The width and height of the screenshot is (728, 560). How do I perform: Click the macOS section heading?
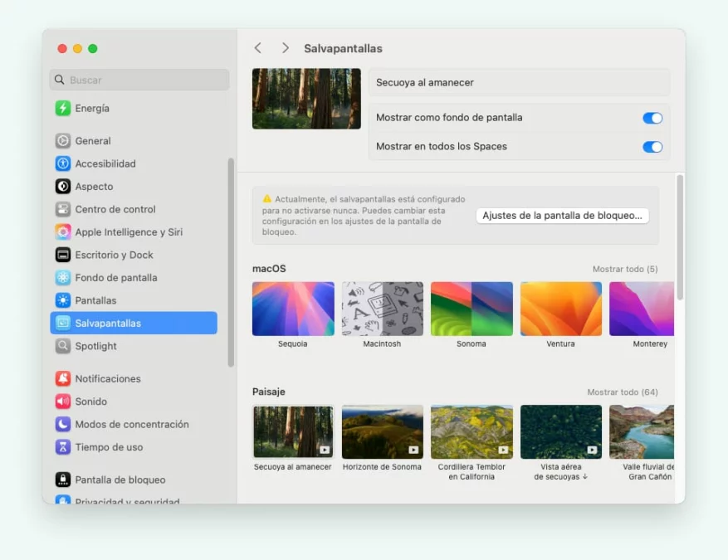[269, 269]
